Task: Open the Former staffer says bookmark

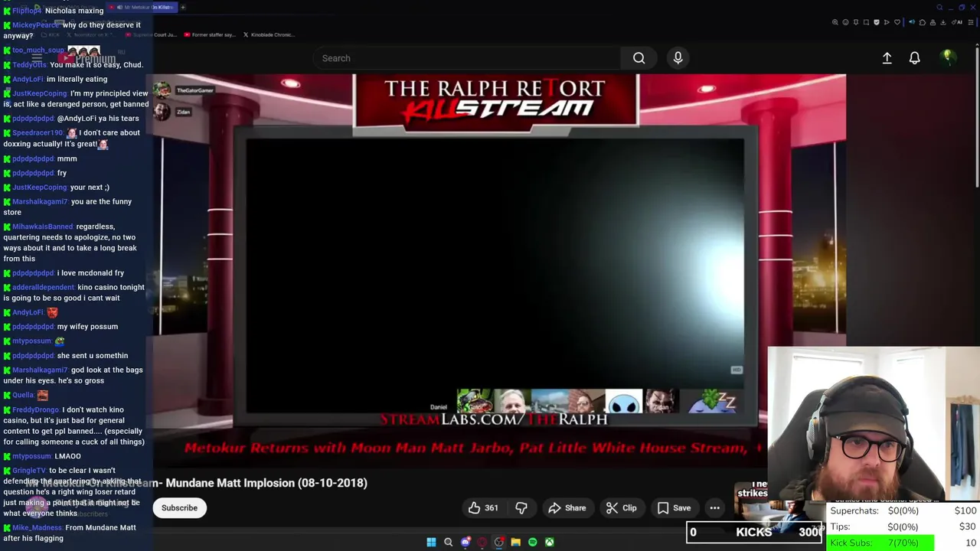Action: (x=210, y=35)
